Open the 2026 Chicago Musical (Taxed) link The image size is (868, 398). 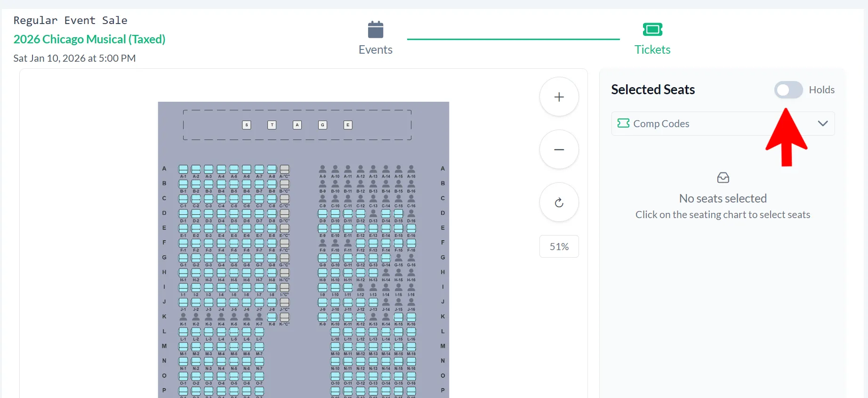coord(89,39)
